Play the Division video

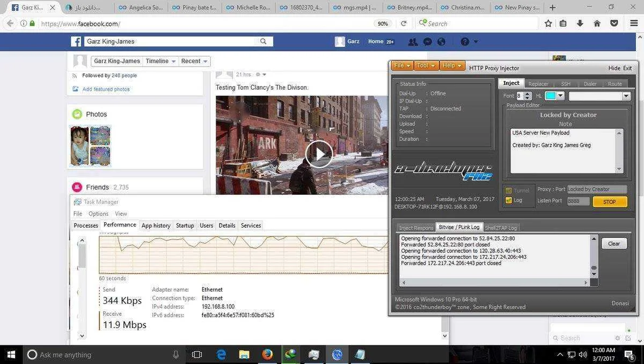tap(319, 154)
